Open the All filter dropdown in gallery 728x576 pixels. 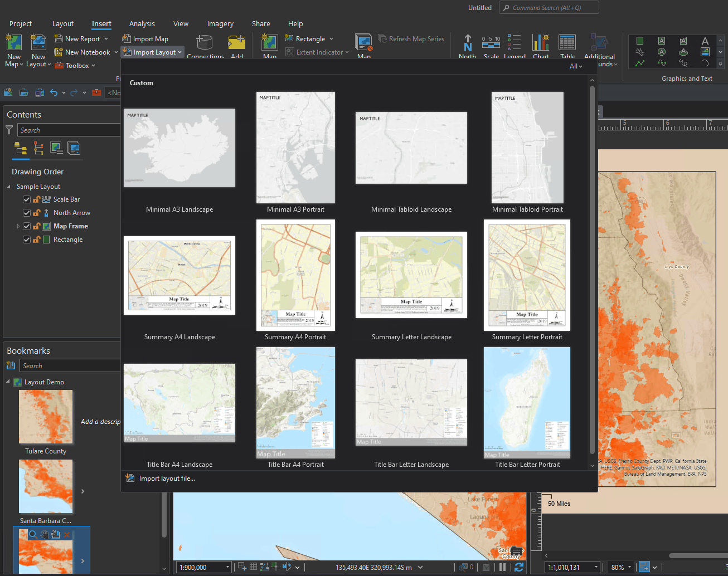point(575,66)
